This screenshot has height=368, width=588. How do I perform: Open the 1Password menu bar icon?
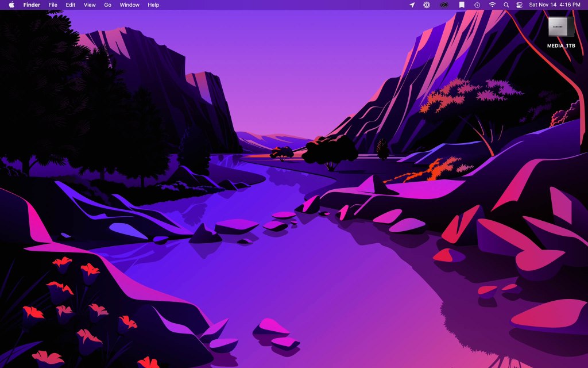pos(427,5)
